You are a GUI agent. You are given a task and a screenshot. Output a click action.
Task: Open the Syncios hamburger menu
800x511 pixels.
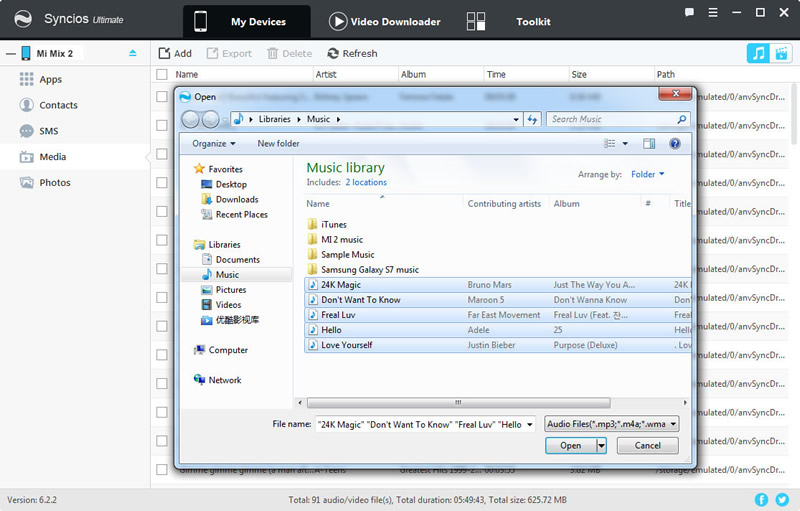(713, 12)
